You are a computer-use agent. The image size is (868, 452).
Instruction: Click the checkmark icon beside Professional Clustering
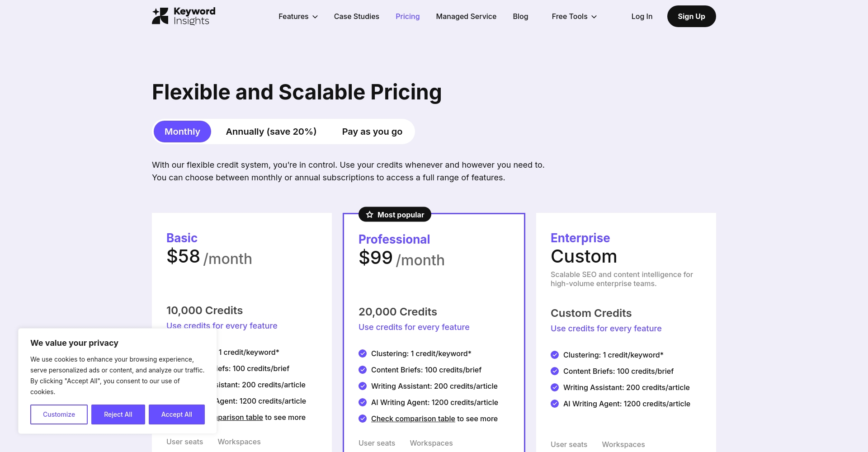pyautogui.click(x=363, y=353)
